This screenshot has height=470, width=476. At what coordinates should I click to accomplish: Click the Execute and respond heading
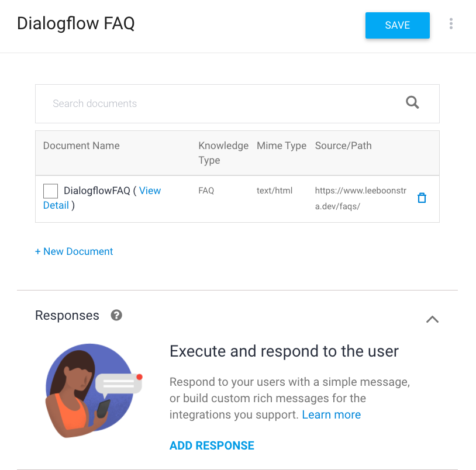pos(283,351)
